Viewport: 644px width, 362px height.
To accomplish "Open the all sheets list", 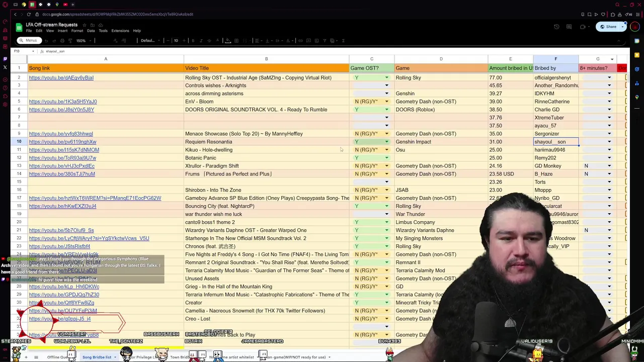I will 36,357.
